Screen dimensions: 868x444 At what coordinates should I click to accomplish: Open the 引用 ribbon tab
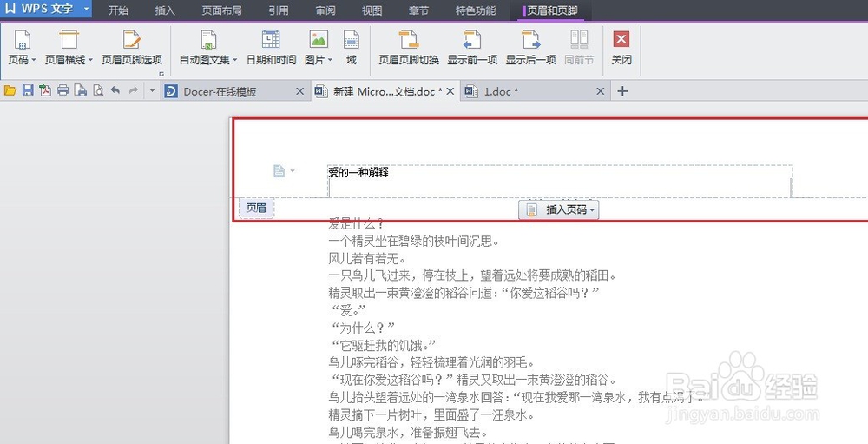[x=279, y=10]
